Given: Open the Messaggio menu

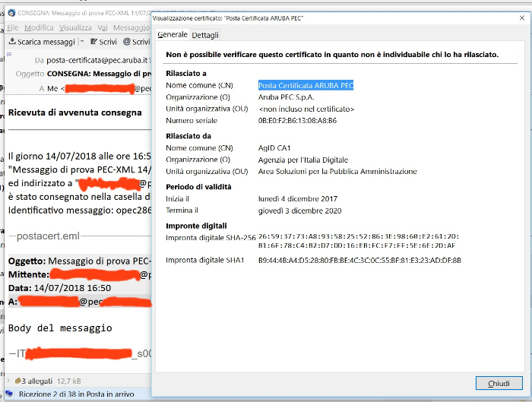Looking at the screenshot, I should click(x=131, y=27).
